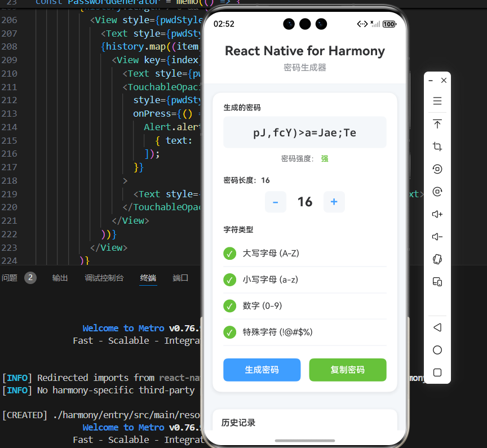The image size is (487, 448).
Task: Uncheck 大写字母 (A-Z) character type
Action: tap(229, 253)
